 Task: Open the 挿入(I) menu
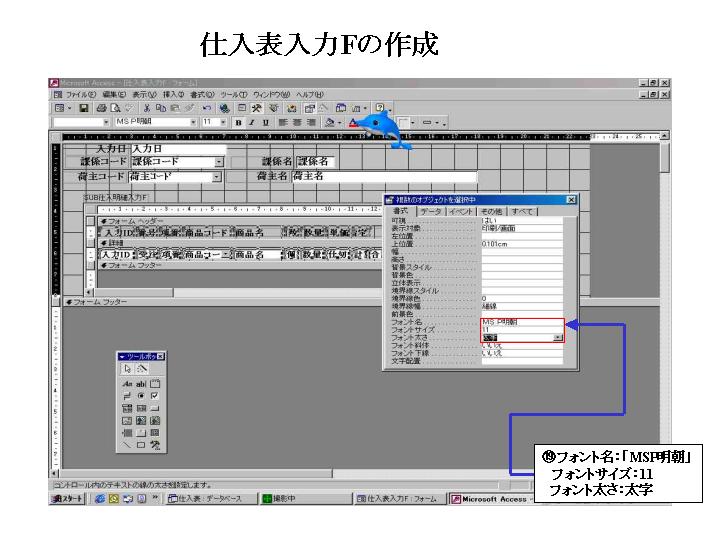click(174, 95)
